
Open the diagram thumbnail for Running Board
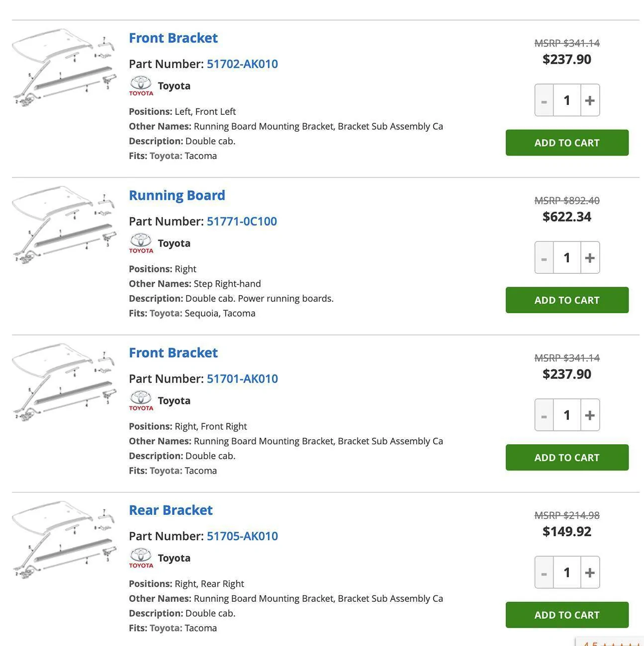pyautogui.click(x=64, y=225)
